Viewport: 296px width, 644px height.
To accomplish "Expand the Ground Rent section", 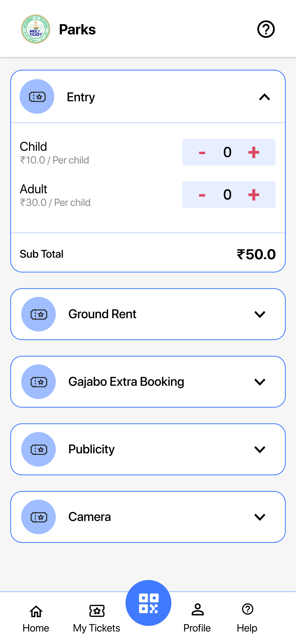I will [x=260, y=314].
